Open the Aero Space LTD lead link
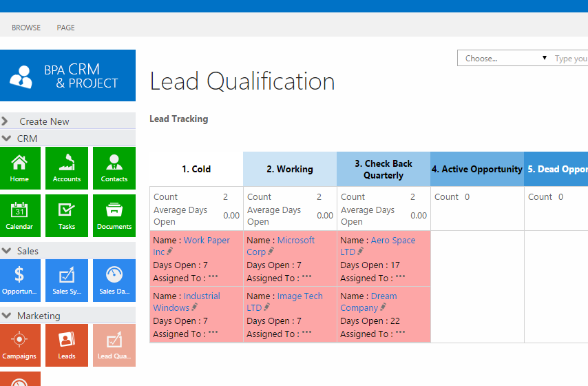The image size is (588, 386). point(377,246)
